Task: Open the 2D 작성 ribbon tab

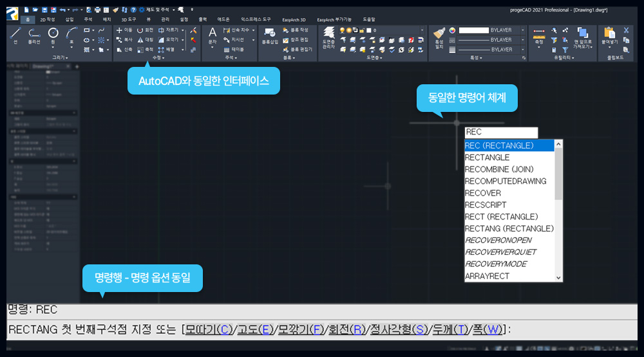Action: (x=48, y=19)
